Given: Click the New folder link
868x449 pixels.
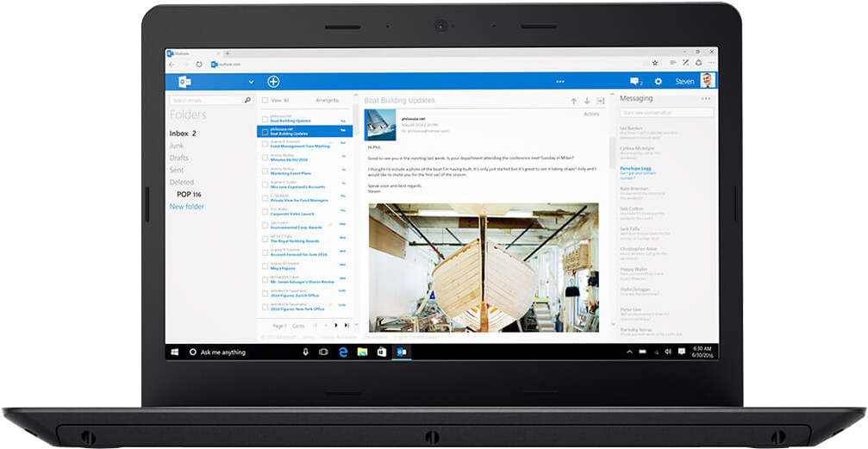Looking at the screenshot, I should (186, 207).
